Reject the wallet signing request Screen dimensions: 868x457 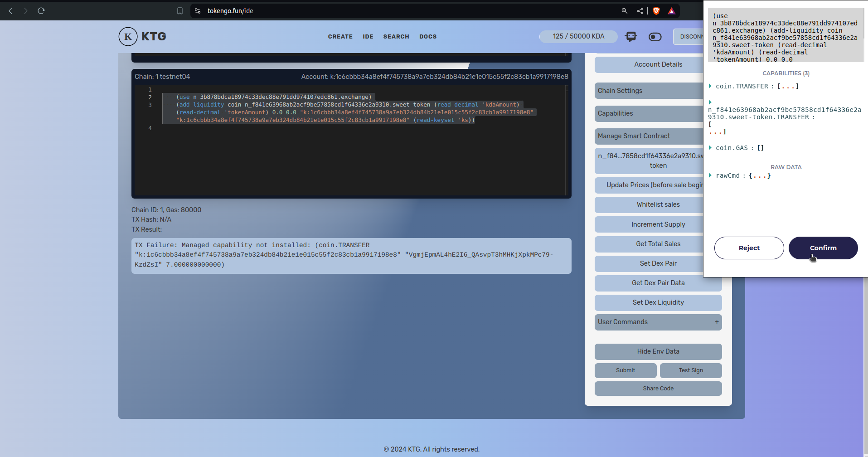click(x=749, y=248)
